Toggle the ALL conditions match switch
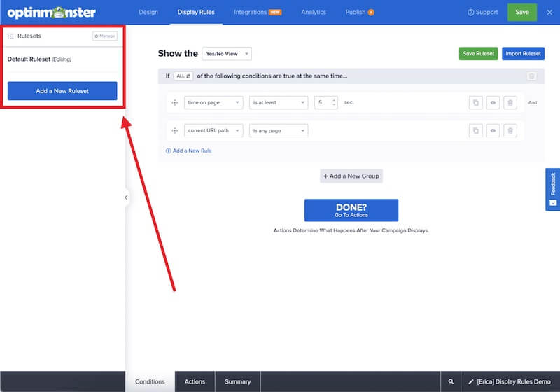The image size is (560, 392). pos(183,76)
